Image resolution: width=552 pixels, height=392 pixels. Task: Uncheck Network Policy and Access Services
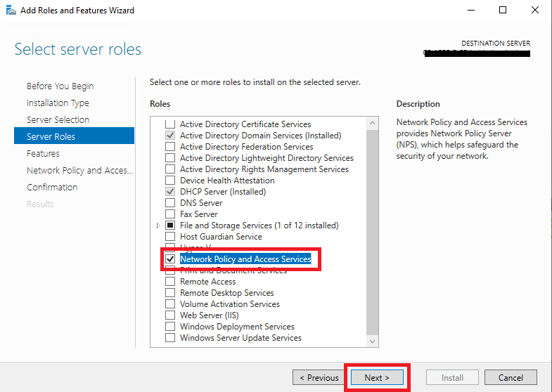pyautogui.click(x=170, y=259)
